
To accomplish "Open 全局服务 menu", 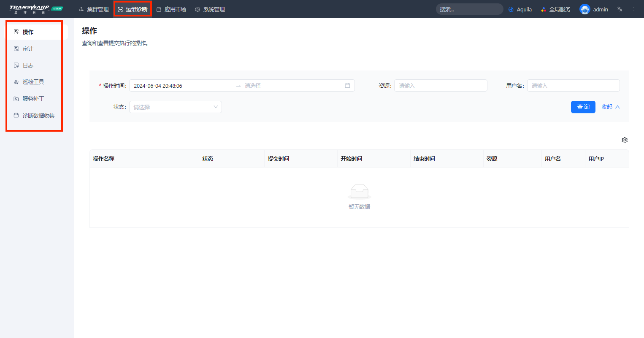I will tap(556, 9).
